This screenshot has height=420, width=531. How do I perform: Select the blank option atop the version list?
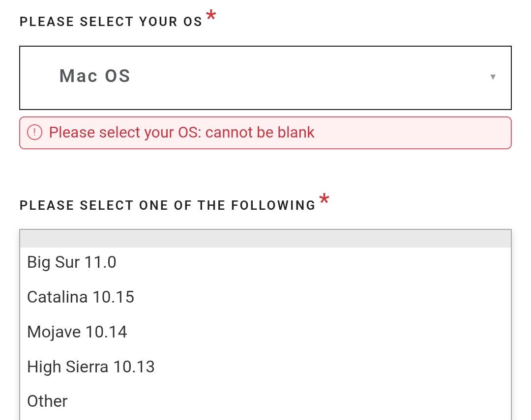coord(265,239)
